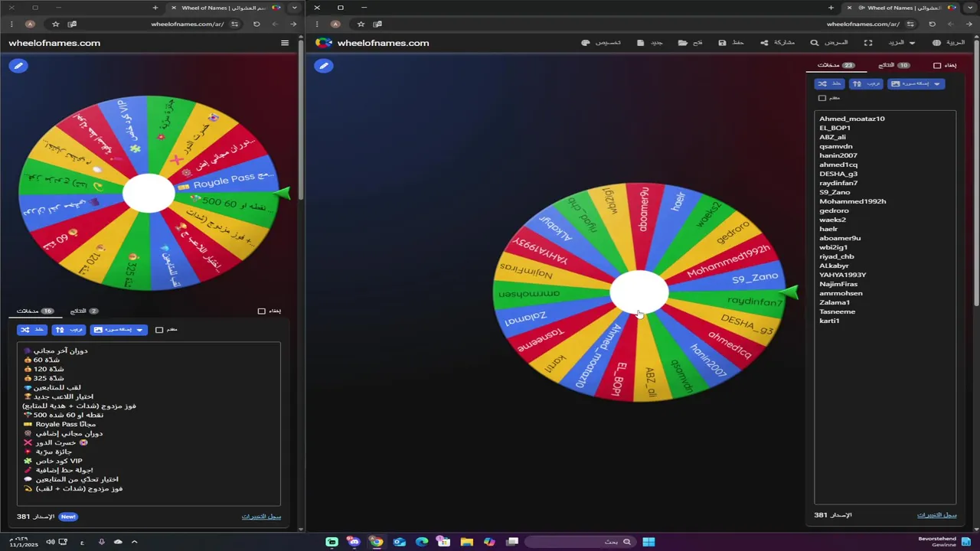Screen dimensions: 980x551
Task: Click the fullscreen icon in the right toolbar
Action: click(868, 43)
